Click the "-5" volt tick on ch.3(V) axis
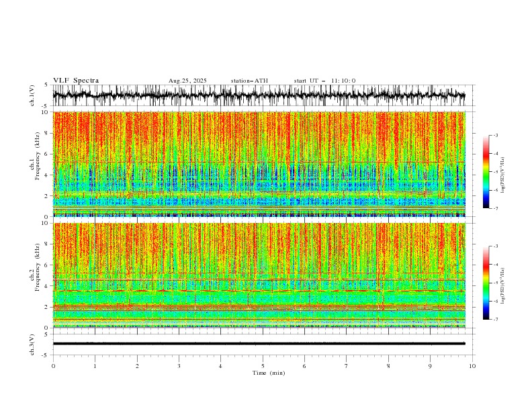The height and width of the screenshot is (411, 532). [45, 355]
